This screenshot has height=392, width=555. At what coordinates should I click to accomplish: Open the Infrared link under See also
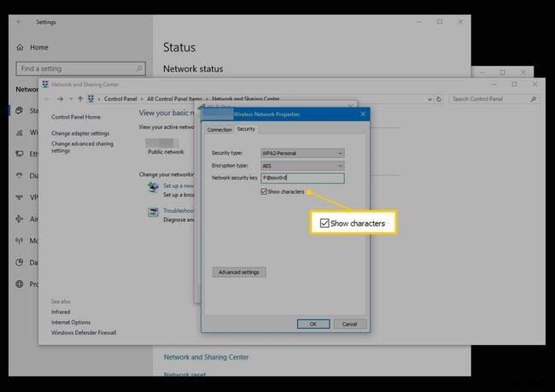tap(61, 312)
